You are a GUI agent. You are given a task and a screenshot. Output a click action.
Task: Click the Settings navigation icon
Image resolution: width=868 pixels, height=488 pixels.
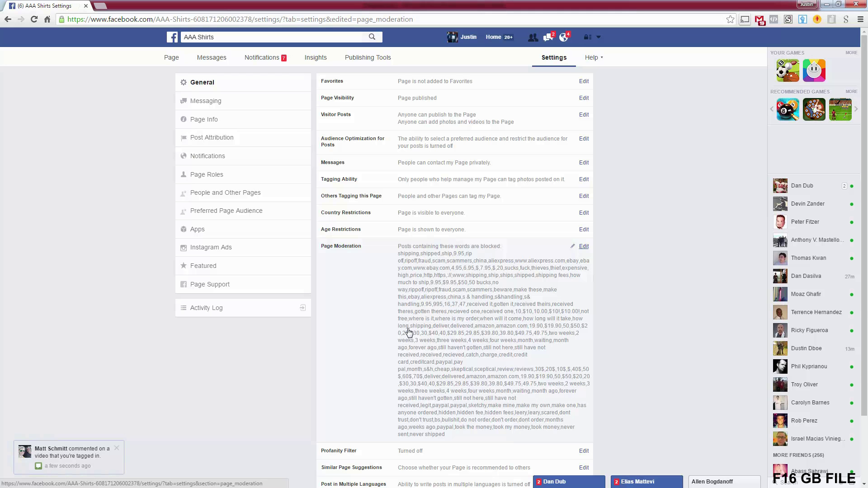553,57
